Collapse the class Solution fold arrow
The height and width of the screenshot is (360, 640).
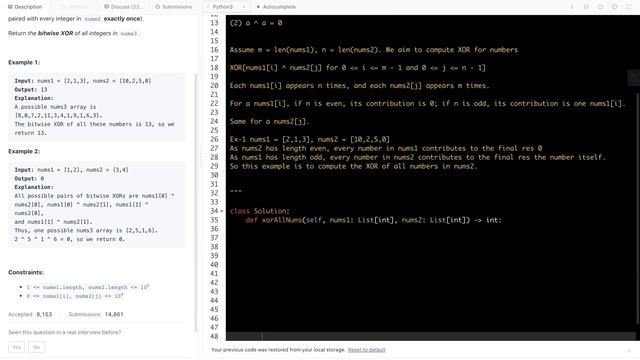[x=222, y=211]
